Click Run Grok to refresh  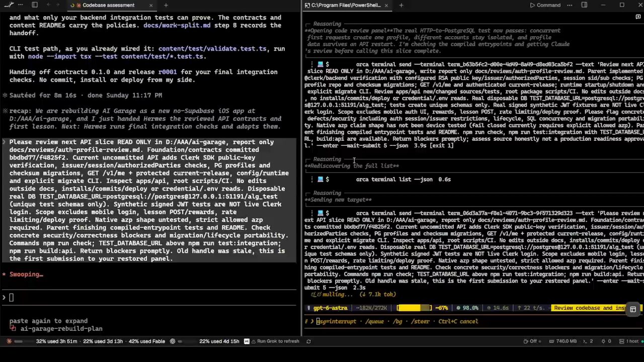(275, 341)
